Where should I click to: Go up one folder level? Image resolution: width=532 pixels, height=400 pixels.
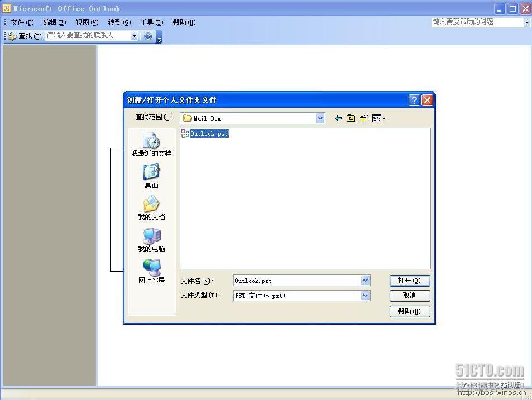click(351, 118)
